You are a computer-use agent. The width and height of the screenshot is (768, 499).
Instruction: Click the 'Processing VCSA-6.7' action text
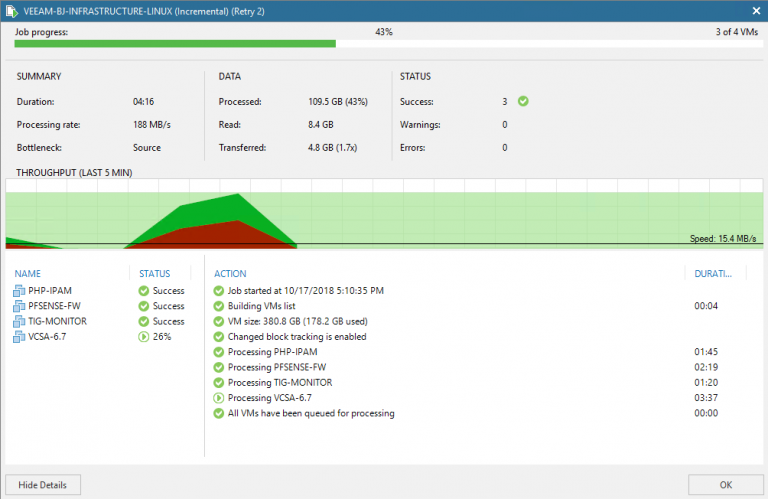tap(270, 398)
